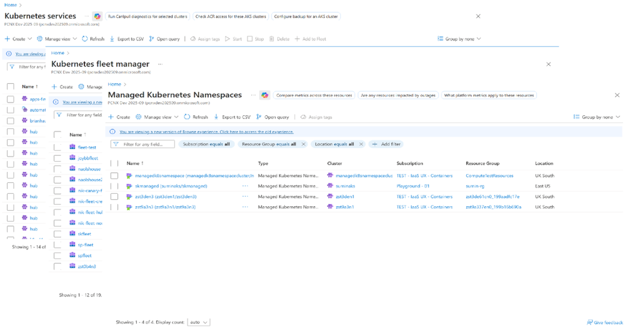Click Assign tags in Kubernetes services toolbar
This screenshot has width=644, height=335.
pos(205,39)
